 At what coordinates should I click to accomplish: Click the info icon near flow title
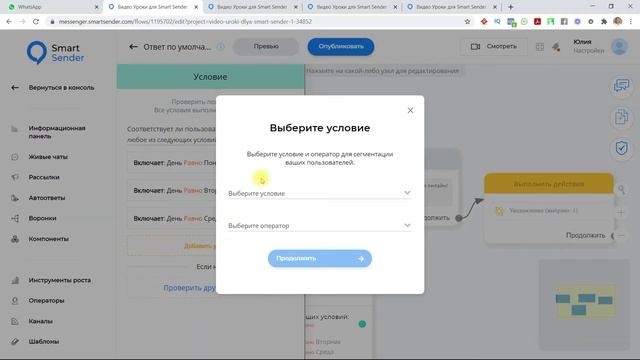click(x=220, y=47)
